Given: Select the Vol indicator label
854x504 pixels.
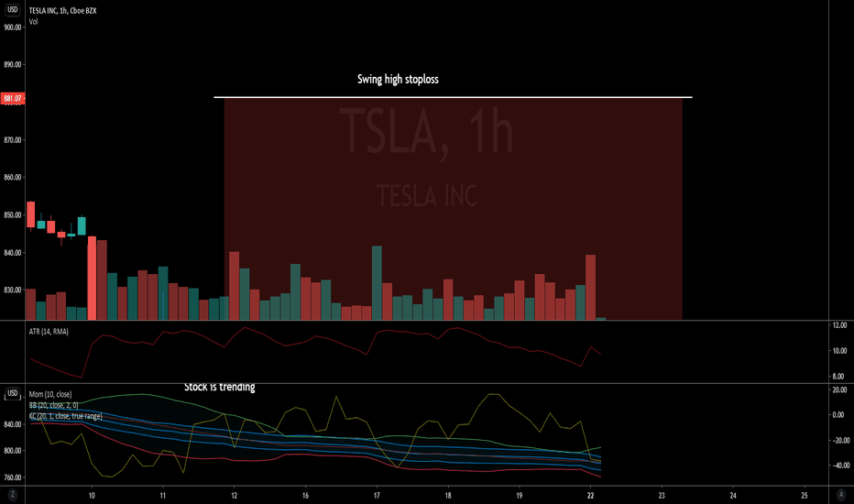Looking at the screenshot, I should 33,22.
